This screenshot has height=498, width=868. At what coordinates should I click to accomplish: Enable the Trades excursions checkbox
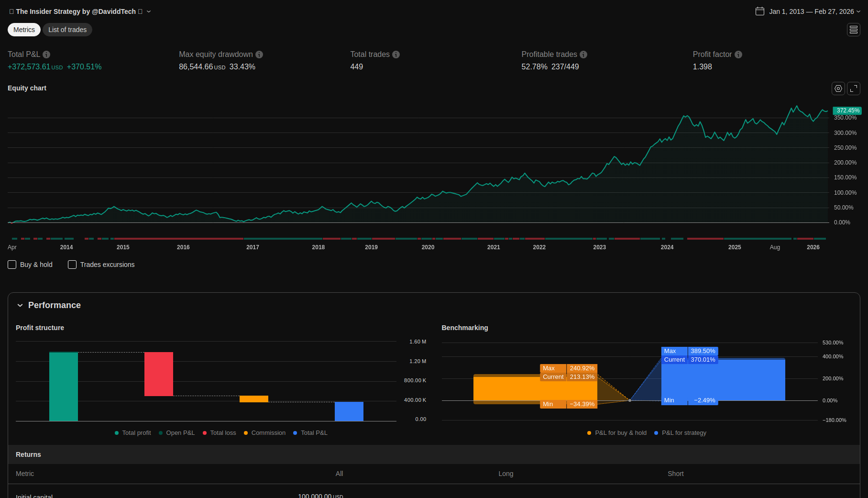pos(72,265)
